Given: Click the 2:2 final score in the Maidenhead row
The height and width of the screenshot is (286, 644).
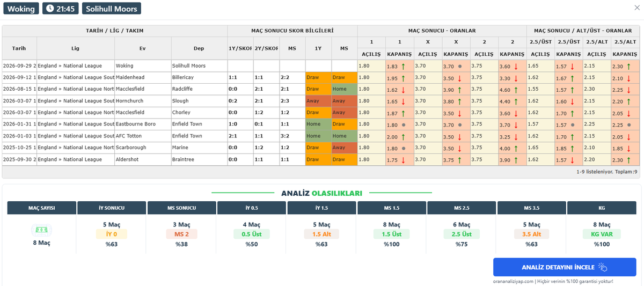Looking at the screenshot, I should (x=292, y=78).
